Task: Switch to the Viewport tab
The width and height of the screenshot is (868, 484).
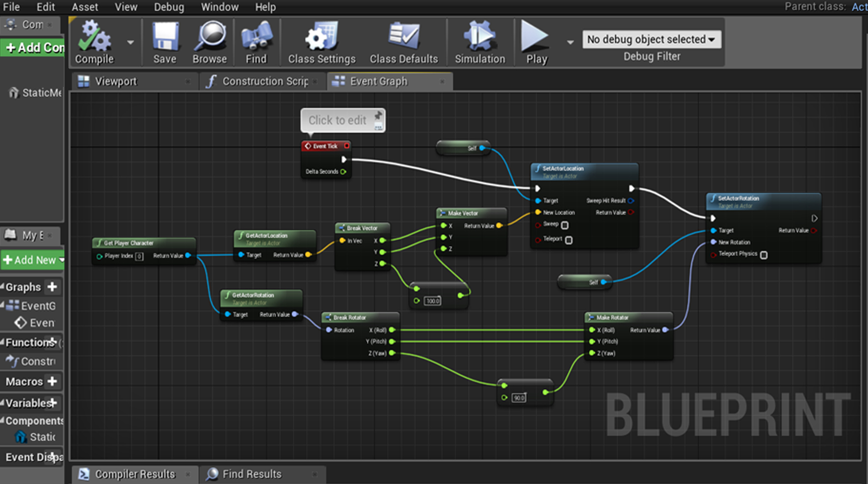Action: pyautogui.click(x=116, y=81)
